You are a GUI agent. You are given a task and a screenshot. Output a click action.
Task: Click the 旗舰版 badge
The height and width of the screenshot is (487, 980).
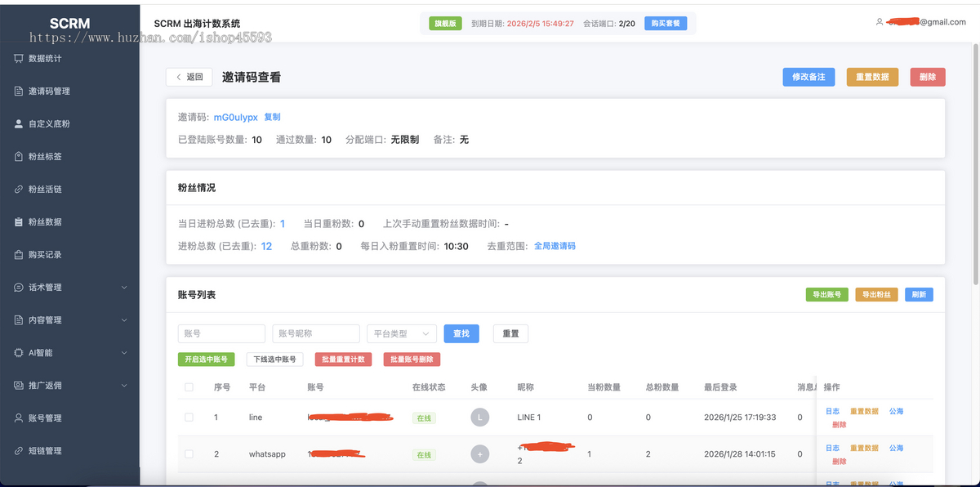[446, 24]
